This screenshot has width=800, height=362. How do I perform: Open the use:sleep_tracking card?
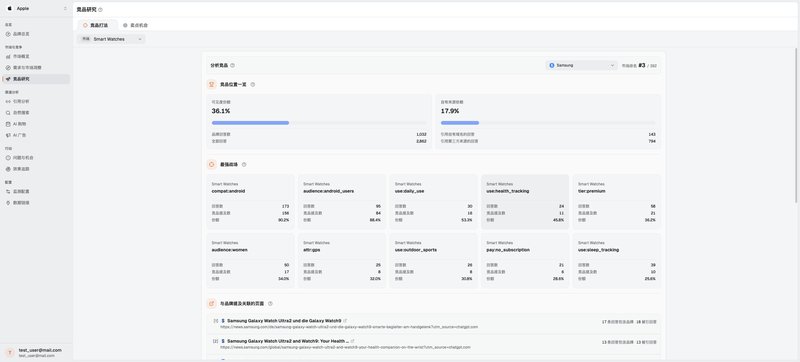click(x=617, y=261)
